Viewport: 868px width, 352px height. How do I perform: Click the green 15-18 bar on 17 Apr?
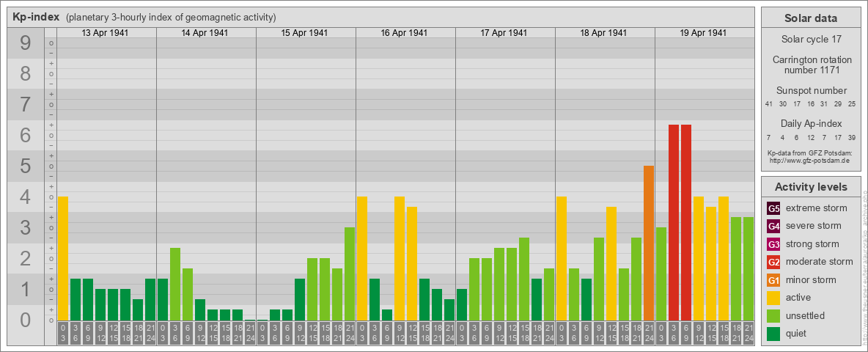[x=524, y=279]
